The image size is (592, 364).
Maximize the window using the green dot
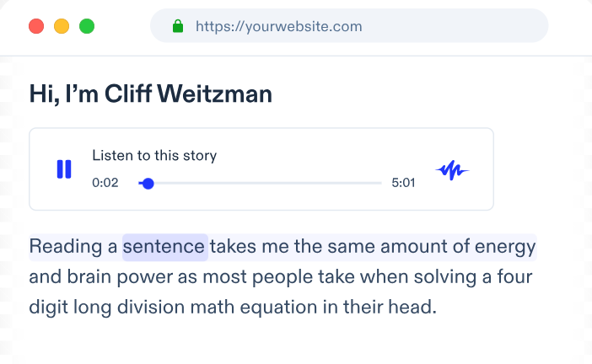tap(87, 26)
